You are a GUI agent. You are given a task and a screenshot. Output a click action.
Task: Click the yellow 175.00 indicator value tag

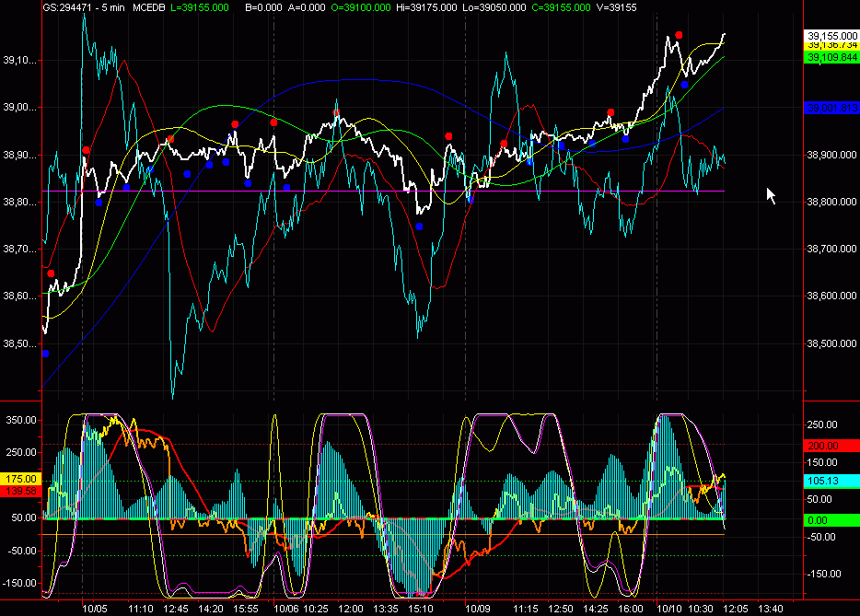pos(20,479)
